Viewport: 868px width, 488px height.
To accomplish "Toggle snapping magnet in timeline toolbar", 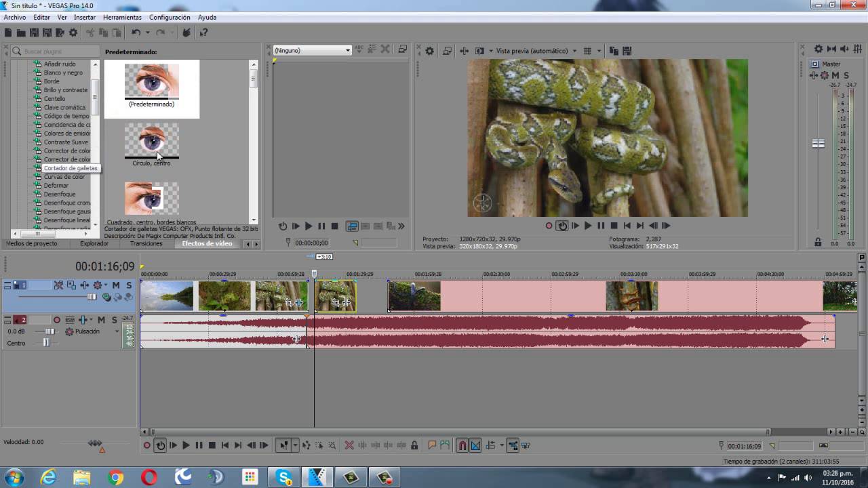I will [462, 445].
